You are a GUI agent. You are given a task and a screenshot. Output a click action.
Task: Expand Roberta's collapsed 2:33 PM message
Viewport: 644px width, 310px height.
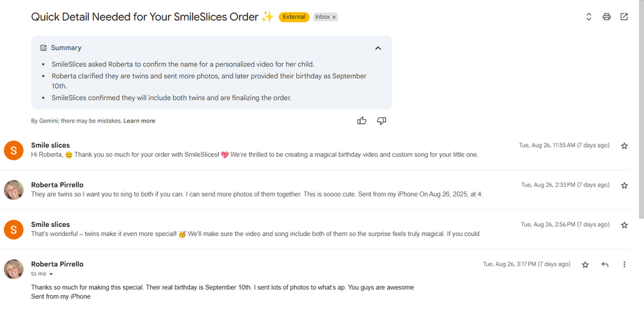point(258,194)
